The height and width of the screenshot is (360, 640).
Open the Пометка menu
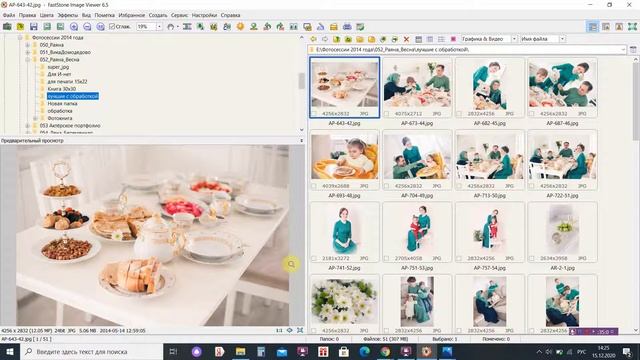point(104,15)
